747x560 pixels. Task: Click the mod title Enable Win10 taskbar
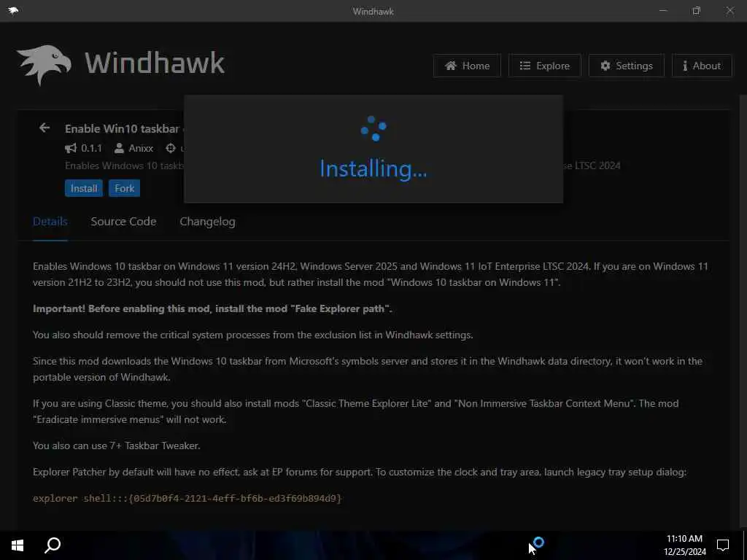click(122, 128)
